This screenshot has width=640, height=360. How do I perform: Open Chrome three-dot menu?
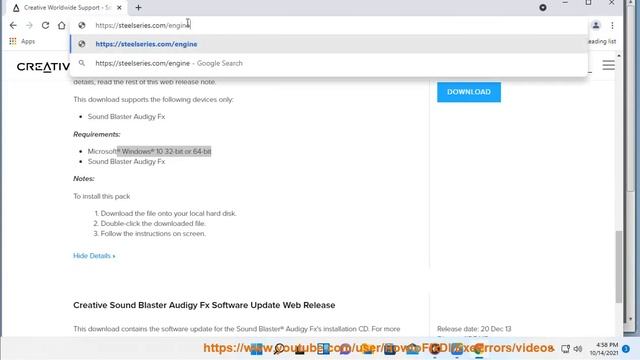[x=612, y=25]
